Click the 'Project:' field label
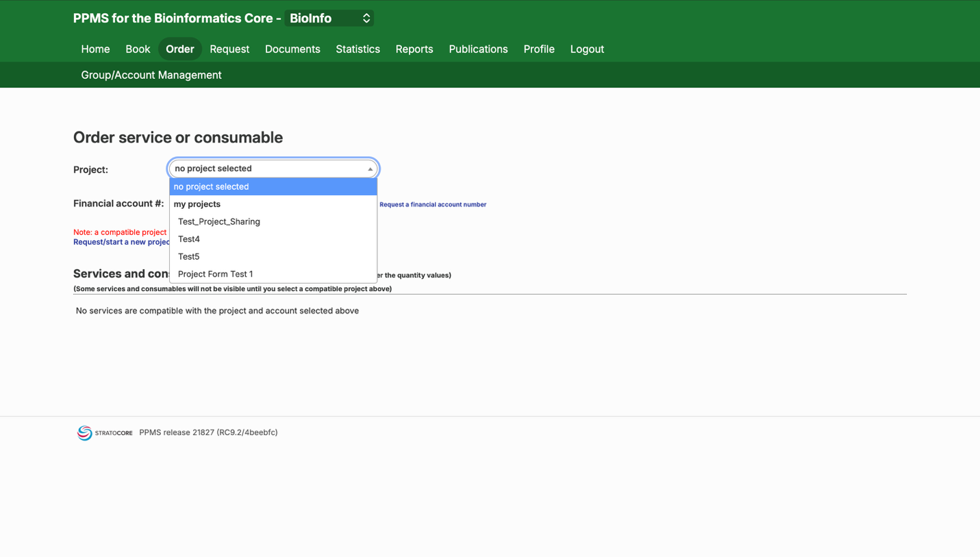Image resolution: width=980 pixels, height=557 pixels. coord(90,170)
